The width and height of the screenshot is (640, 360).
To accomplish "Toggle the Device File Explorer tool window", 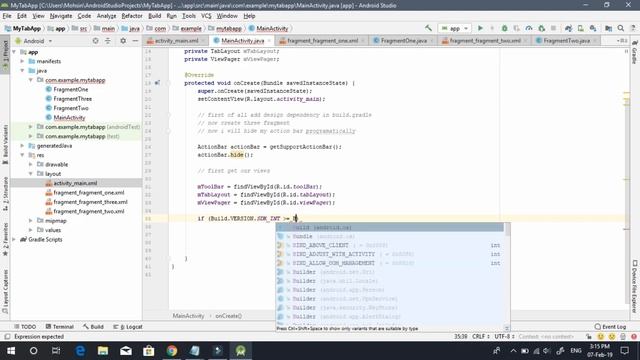I will [635, 287].
